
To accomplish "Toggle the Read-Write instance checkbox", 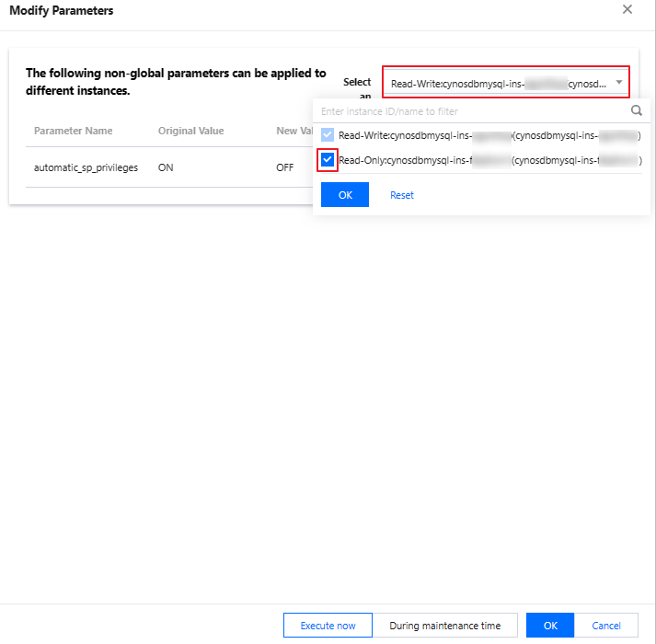I will pos(328,134).
